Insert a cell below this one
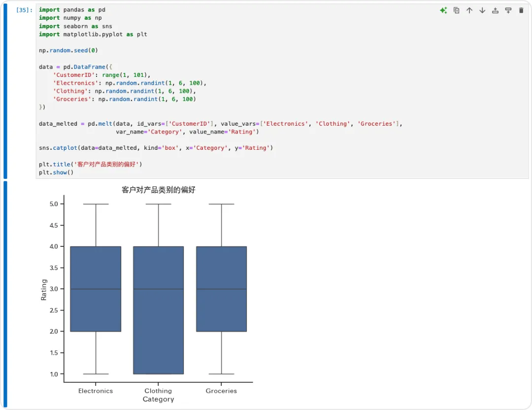Screen dimensions: 532x410 point(508,10)
